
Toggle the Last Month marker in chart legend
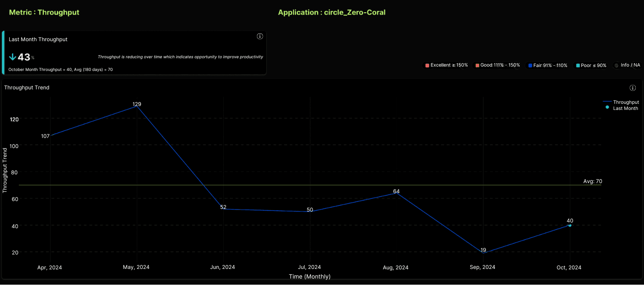pos(624,108)
